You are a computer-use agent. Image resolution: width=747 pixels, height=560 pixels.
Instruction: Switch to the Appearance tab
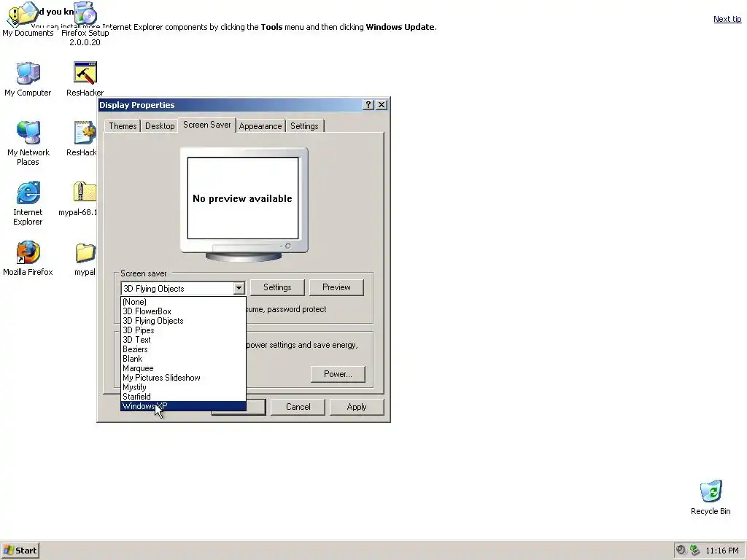(x=260, y=126)
